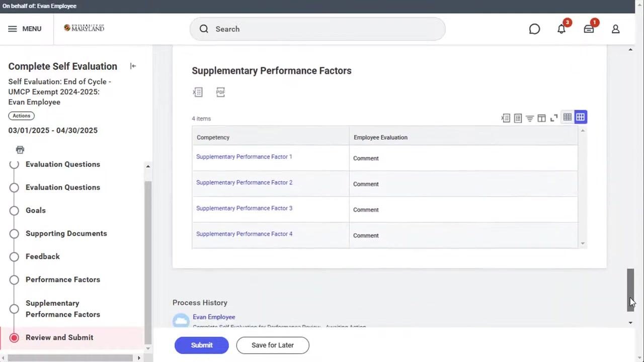The height and width of the screenshot is (362, 644).
Task: Select the Goals step circle
Action: click(x=14, y=211)
